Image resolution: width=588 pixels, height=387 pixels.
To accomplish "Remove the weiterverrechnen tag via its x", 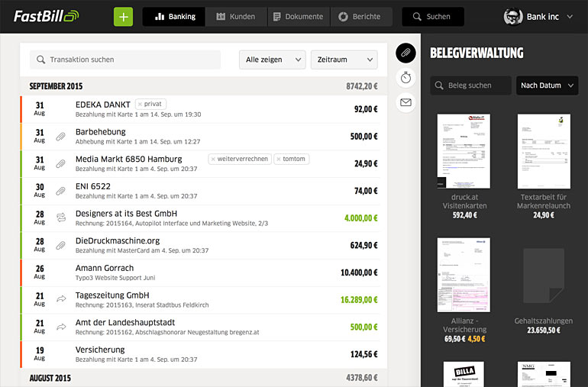I will coord(213,160).
